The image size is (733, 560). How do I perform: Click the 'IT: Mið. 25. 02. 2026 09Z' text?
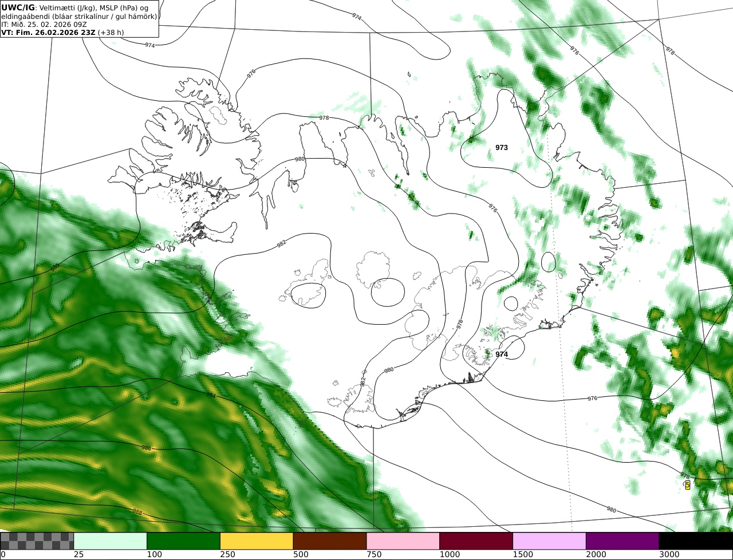pos(44,24)
